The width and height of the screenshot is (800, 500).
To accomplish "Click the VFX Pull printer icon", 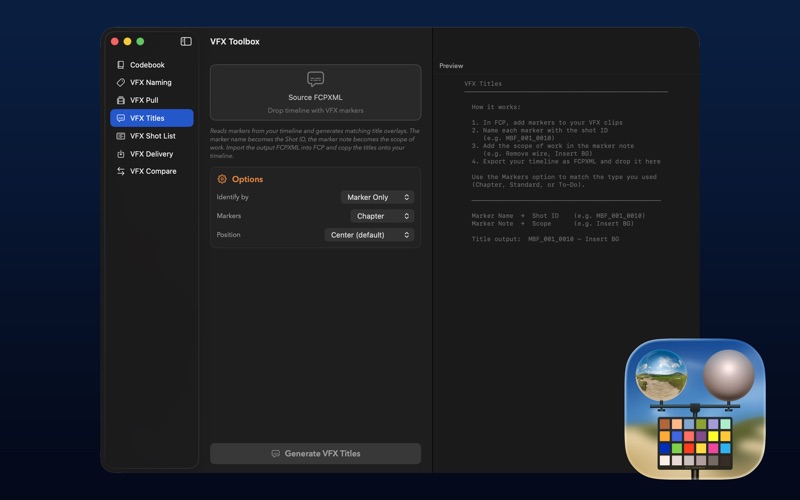I will pyautogui.click(x=121, y=100).
